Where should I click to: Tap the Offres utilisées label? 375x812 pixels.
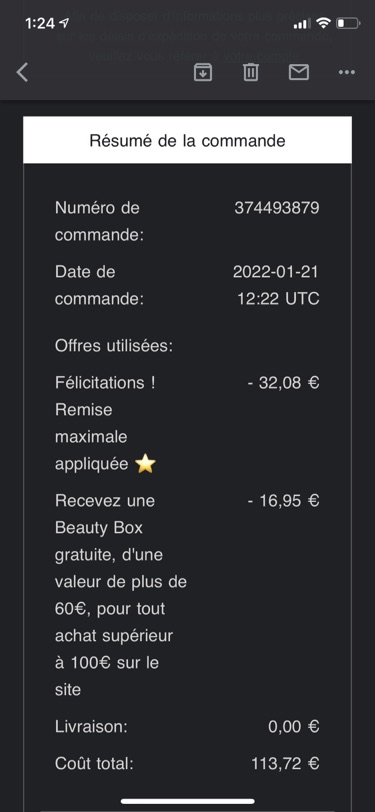114,346
